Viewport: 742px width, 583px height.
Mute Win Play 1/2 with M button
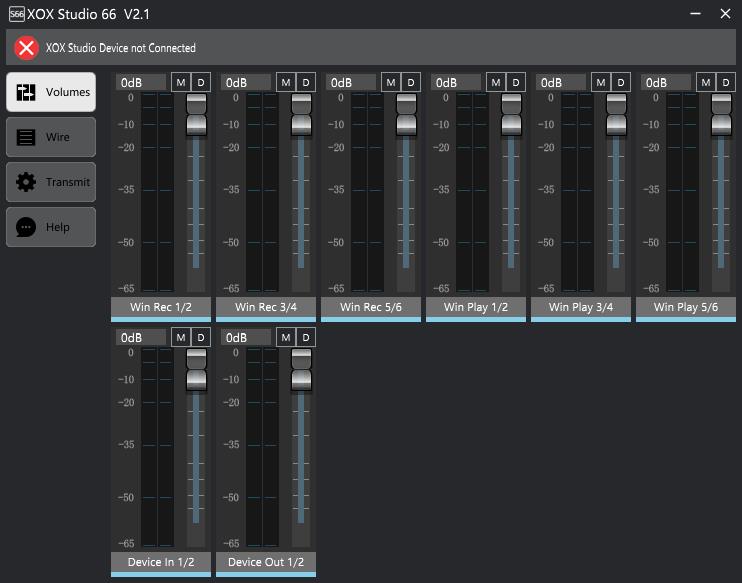point(496,82)
